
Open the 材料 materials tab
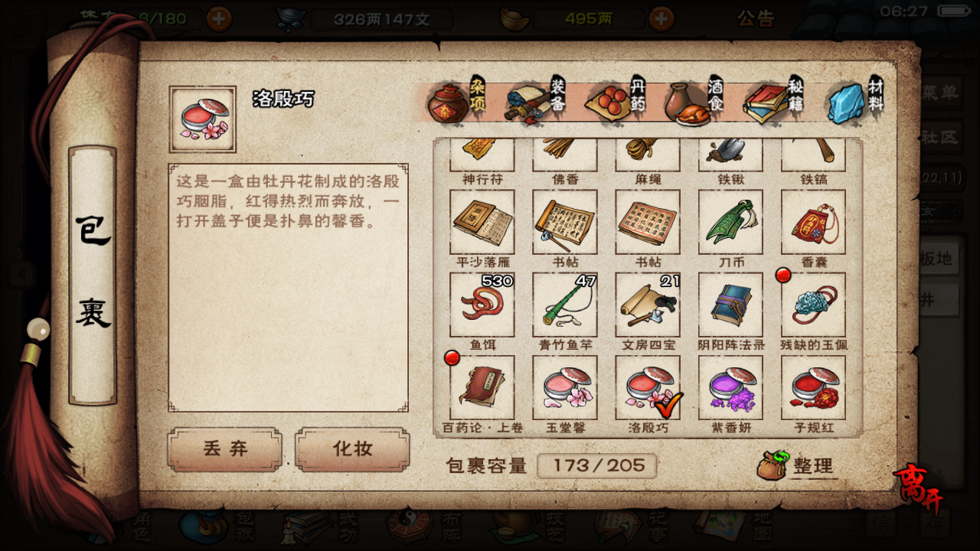click(x=855, y=101)
